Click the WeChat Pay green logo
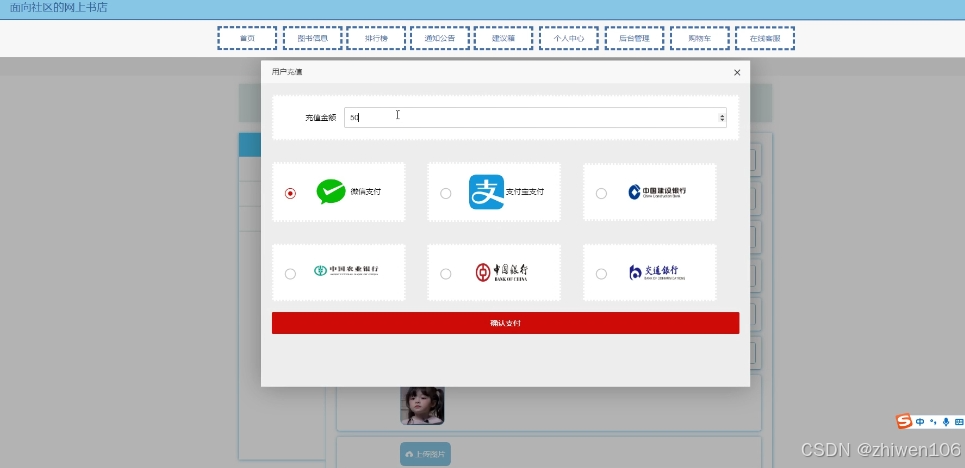This screenshot has width=965, height=468. tap(331, 192)
